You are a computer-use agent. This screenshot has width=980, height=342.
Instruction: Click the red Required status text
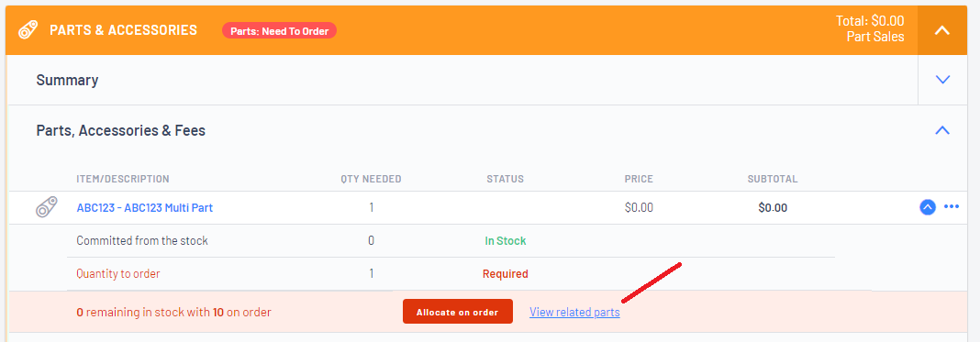pos(505,273)
